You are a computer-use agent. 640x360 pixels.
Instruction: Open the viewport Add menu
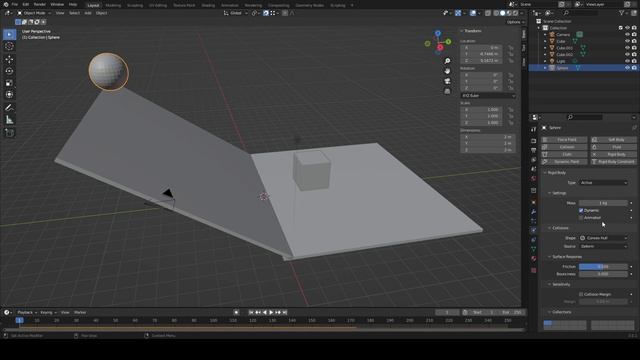88,13
